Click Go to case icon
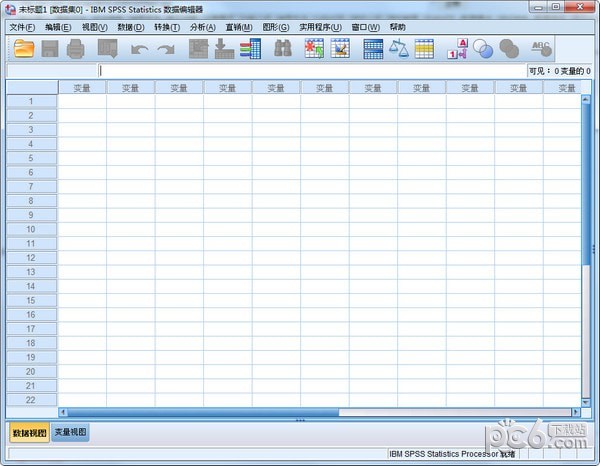Image resolution: width=600 pixels, height=466 pixels. (199, 49)
